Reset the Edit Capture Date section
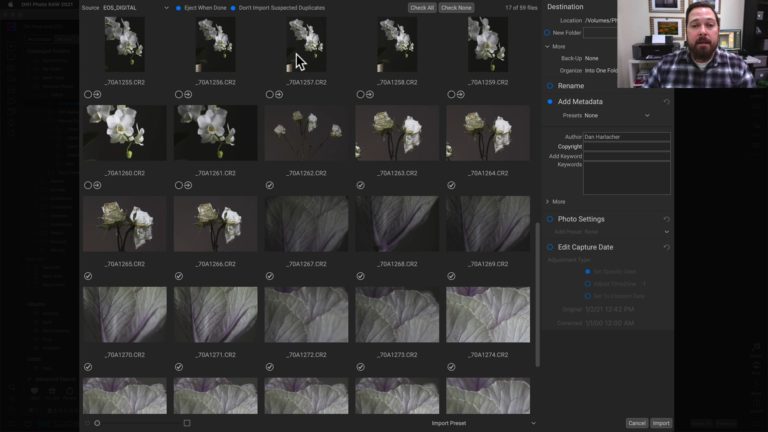The image size is (768, 432). (666, 247)
